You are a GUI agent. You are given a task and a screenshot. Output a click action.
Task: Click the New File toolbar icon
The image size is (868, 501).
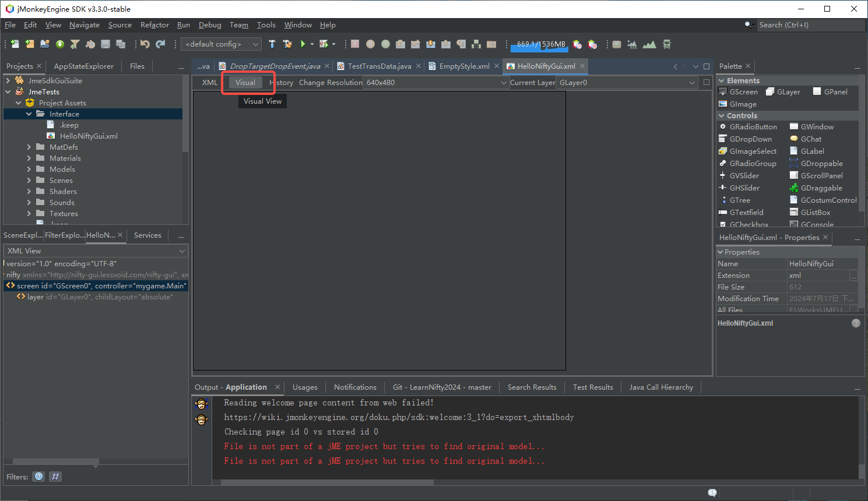click(15, 44)
